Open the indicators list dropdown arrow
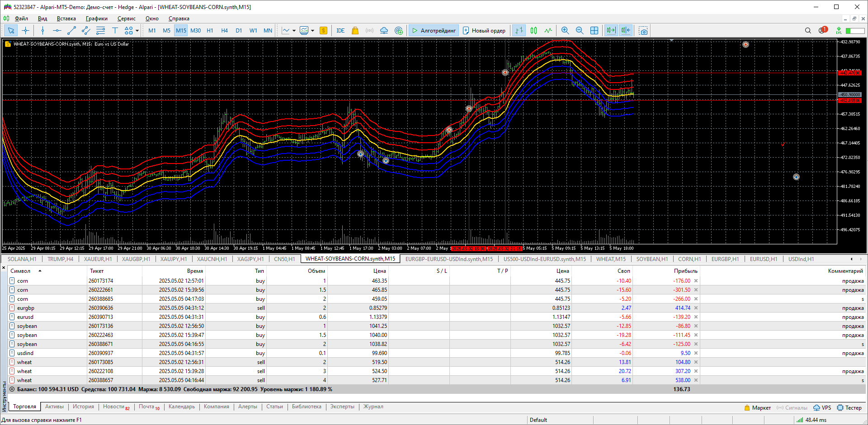 pos(312,31)
